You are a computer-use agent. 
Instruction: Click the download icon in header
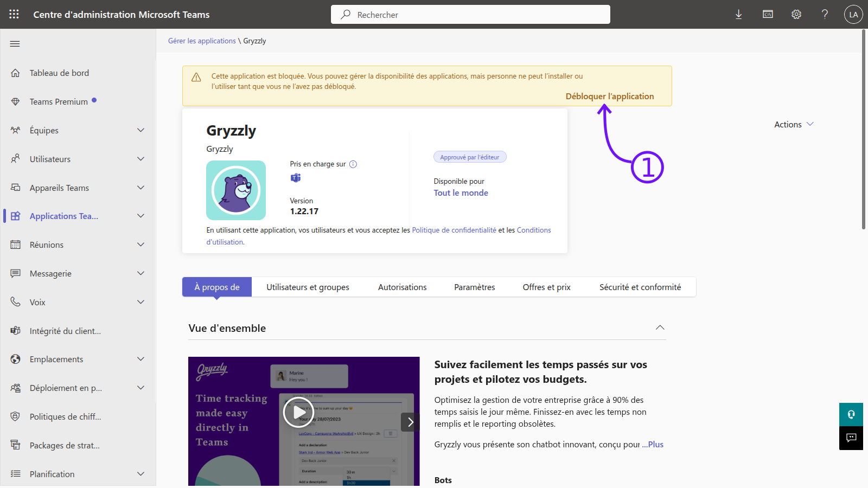738,15
